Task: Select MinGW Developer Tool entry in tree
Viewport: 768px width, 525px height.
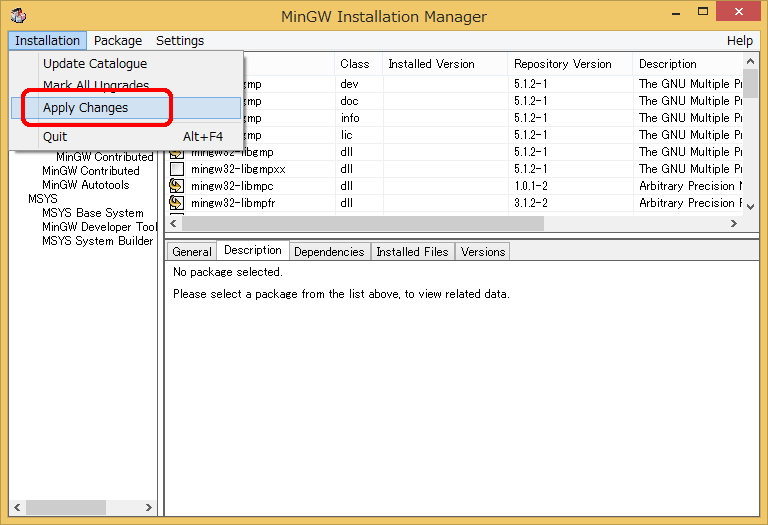Action: [x=99, y=227]
